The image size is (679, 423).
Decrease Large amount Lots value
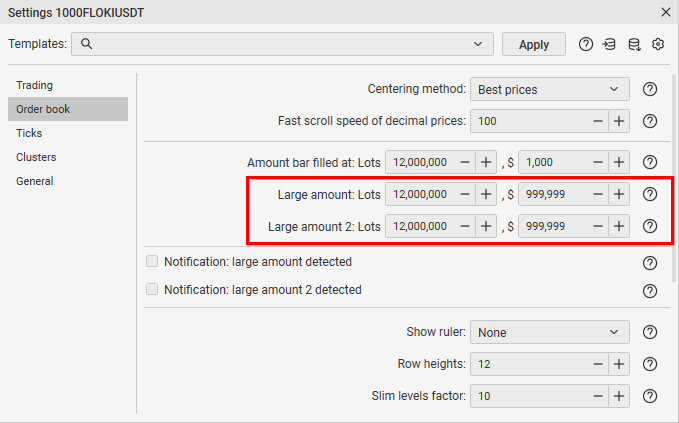pos(465,194)
